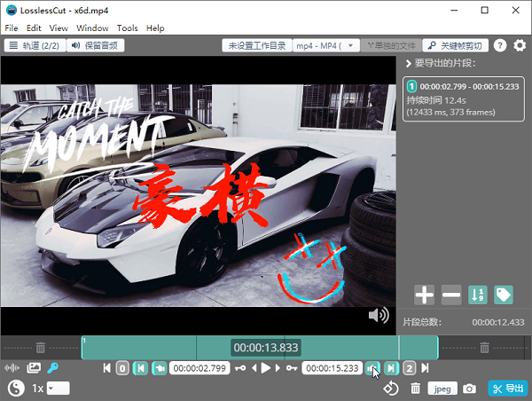Click the yin-yang invert segments icon
Image resolution: width=532 pixels, height=401 pixels.
click(16, 388)
